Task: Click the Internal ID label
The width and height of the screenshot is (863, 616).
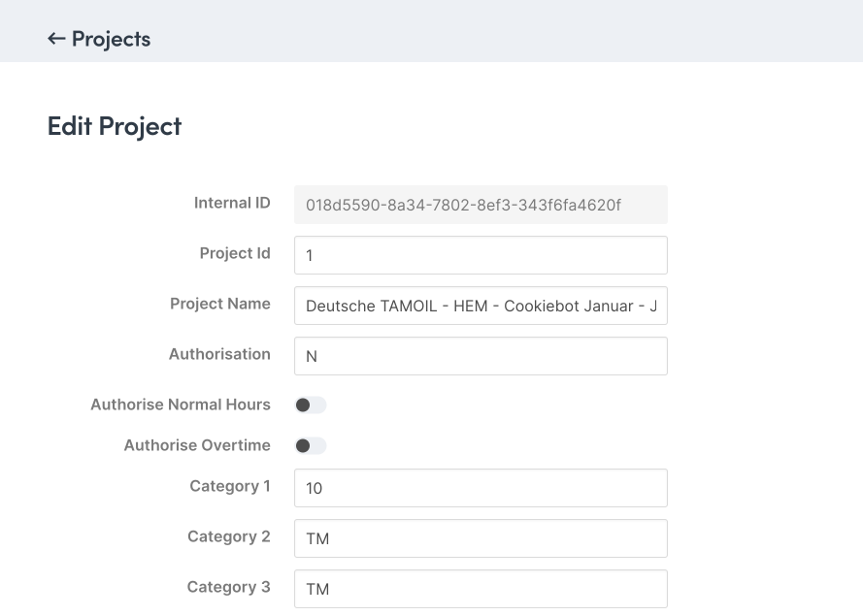Action: [x=232, y=203]
